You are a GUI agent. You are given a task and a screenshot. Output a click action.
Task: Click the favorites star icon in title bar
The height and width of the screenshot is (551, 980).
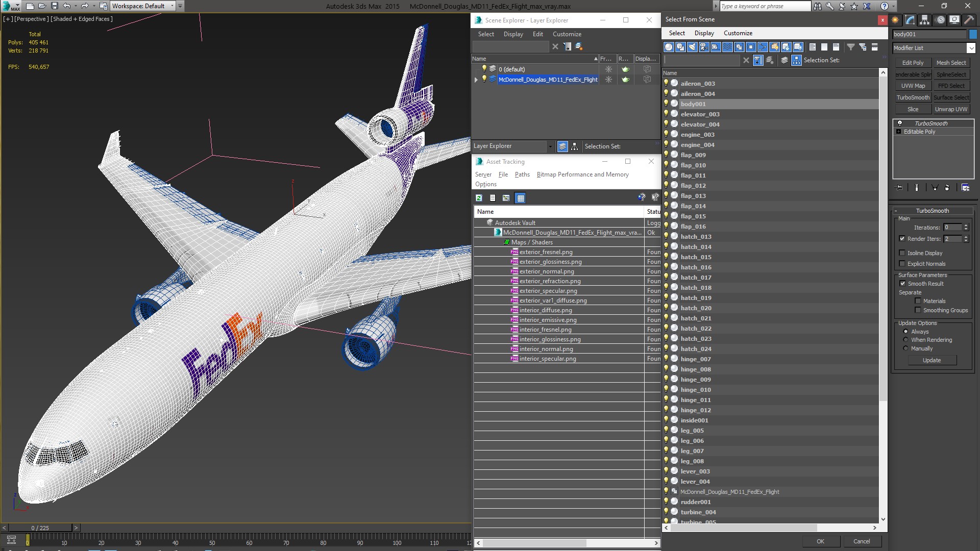[855, 6]
